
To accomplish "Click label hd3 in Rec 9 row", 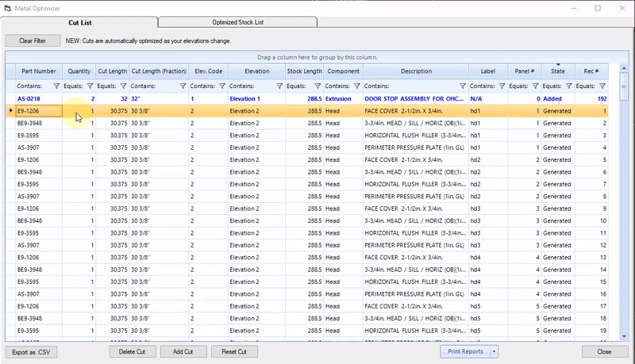I will point(488,209).
